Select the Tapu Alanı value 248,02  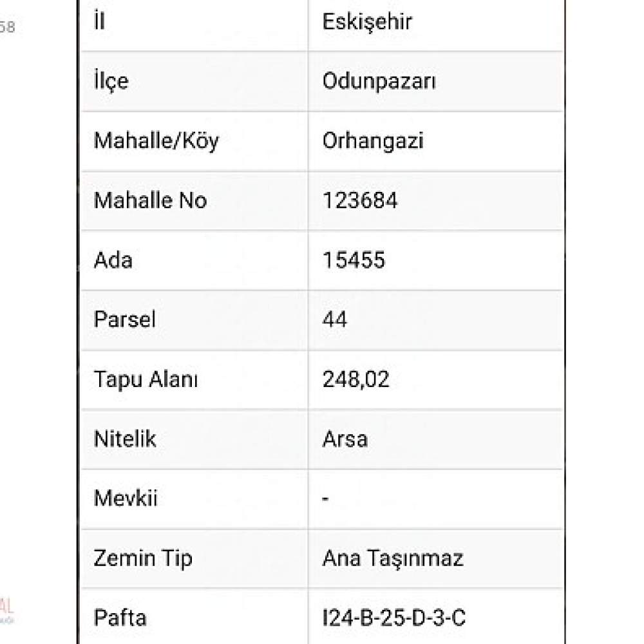tap(355, 379)
